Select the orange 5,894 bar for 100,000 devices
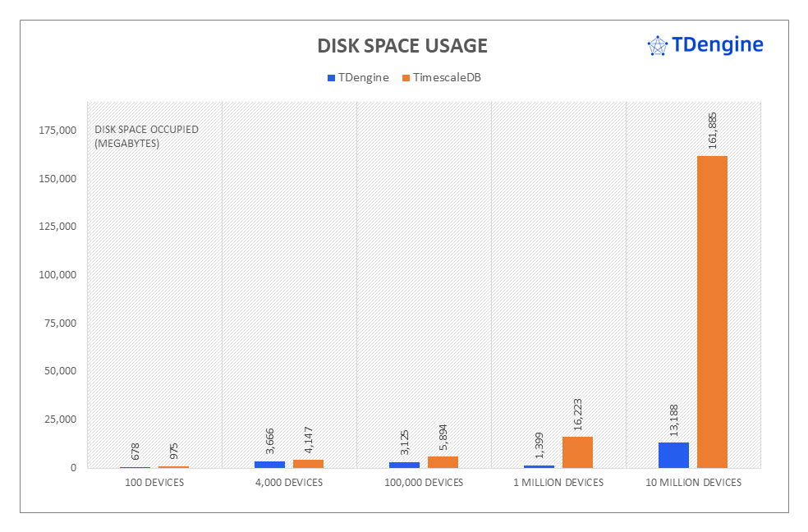This screenshot has width=808, height=532. tap(443, 462)
